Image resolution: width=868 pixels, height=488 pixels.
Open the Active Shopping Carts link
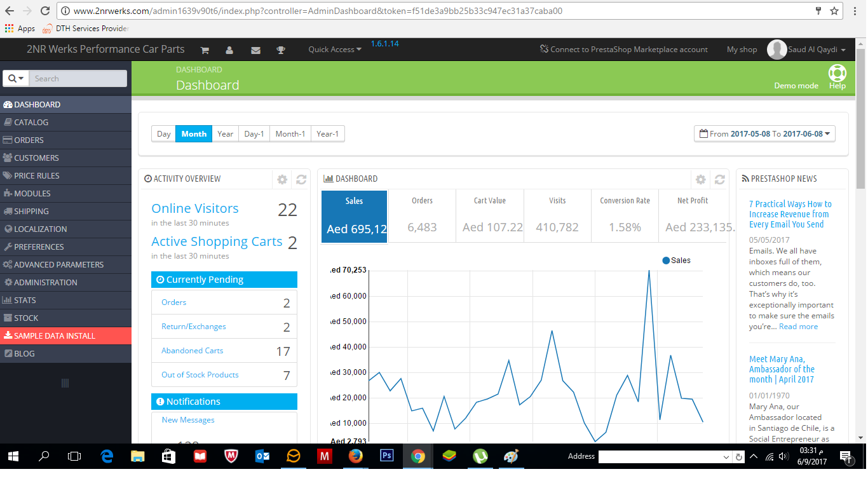(x=217, y=241)
